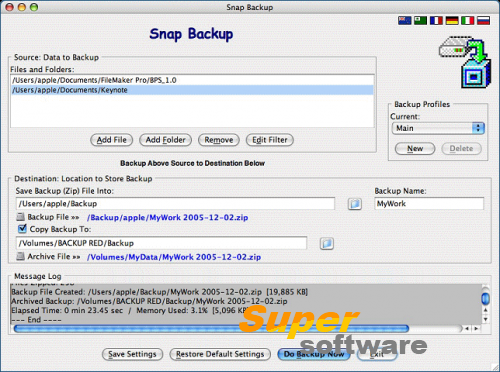Remove the selected source entry
This screenshot has width=500, height=372.
(219, 140)
